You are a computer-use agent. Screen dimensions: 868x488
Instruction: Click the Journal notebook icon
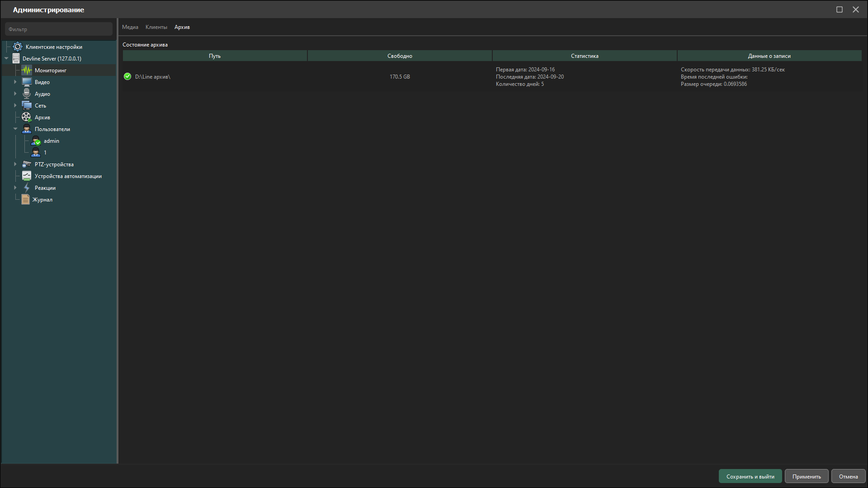26,200
